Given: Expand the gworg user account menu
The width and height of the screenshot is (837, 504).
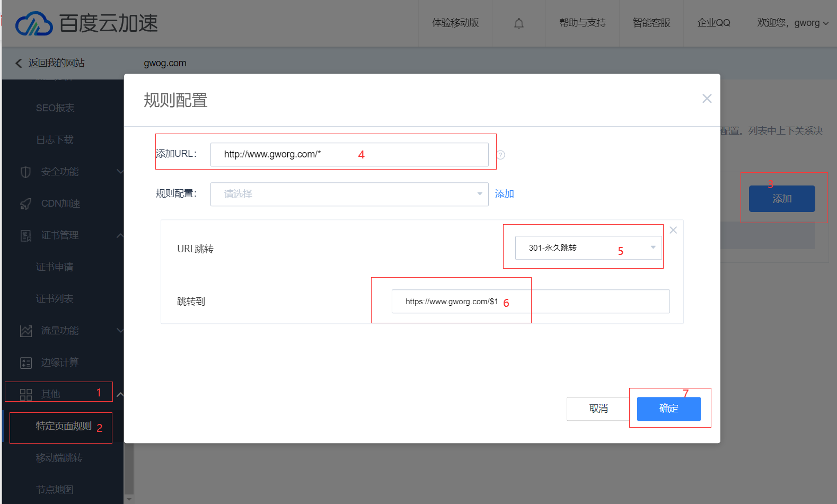Looking at the screenshot, I should [792, 23].
